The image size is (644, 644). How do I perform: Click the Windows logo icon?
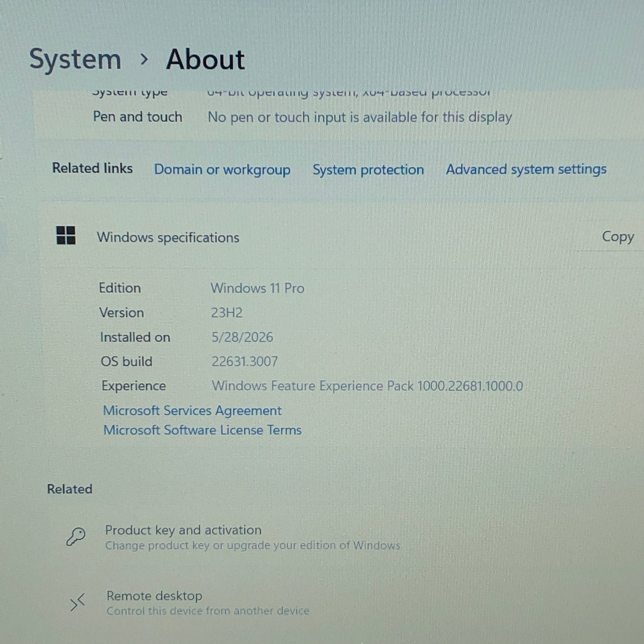[x=66, y=235]
